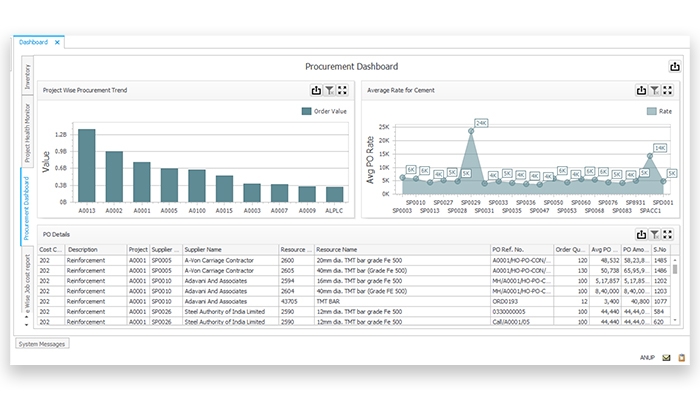Click the 14K data point label

point(660,148)
